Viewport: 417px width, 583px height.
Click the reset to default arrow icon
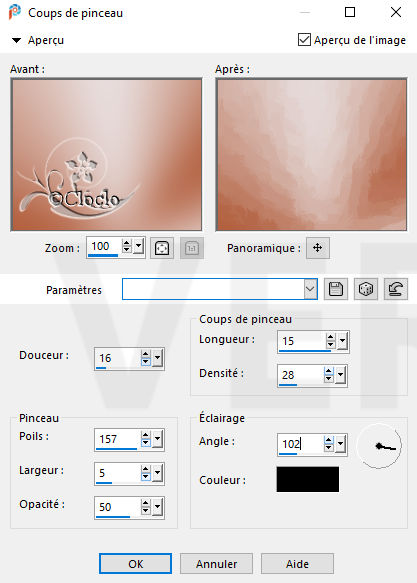point(395,289)
